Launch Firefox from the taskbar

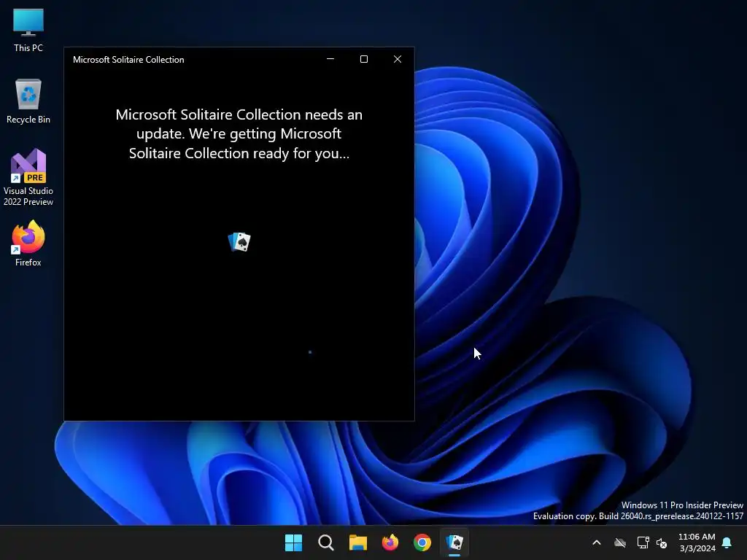coord(390,542)
